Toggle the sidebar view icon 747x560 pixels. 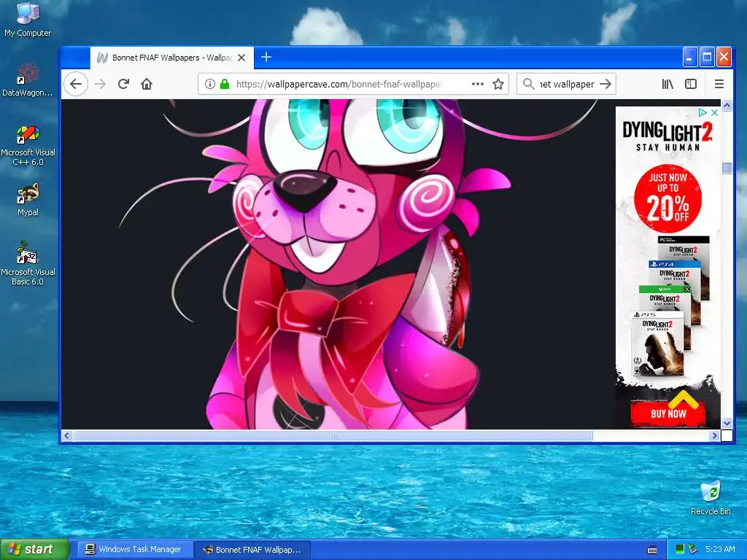coord(691,85)
